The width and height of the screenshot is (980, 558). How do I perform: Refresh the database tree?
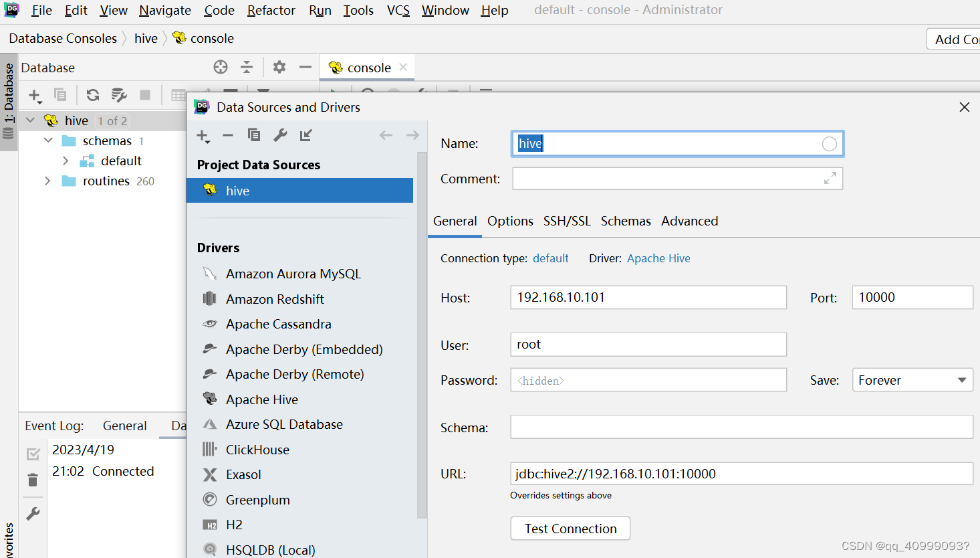[x=93, y=95]
